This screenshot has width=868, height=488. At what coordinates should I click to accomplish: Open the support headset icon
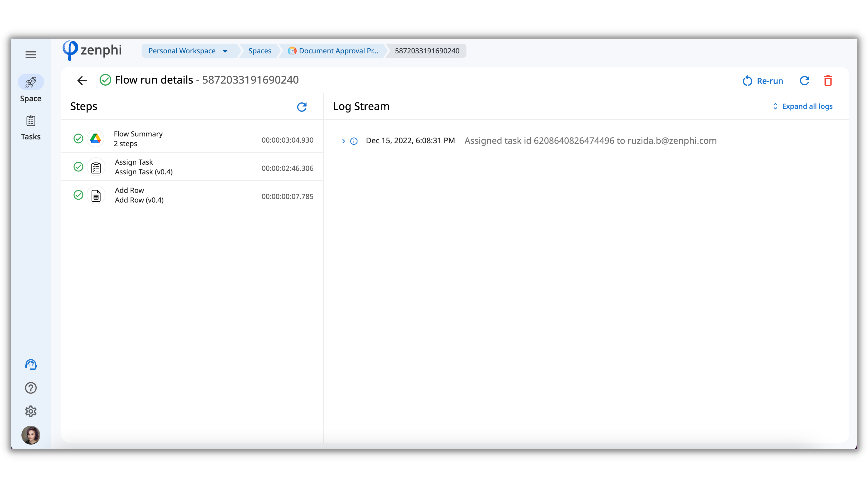(x=31, y=364)
